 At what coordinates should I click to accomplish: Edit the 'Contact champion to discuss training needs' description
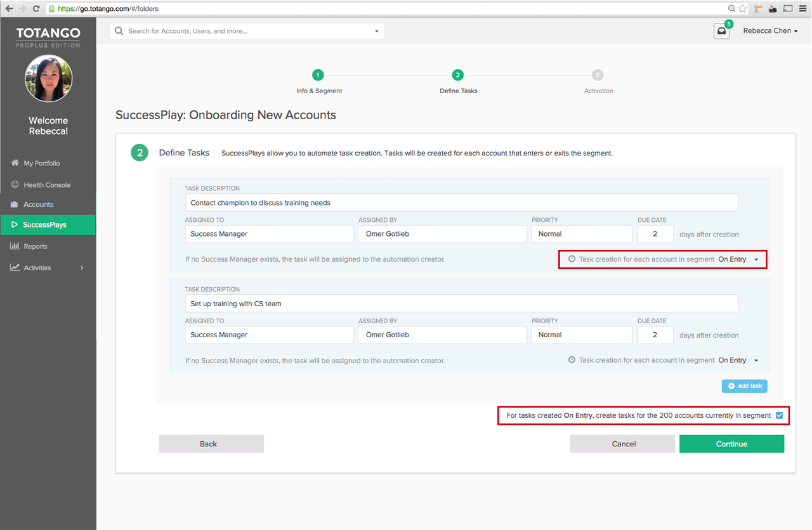[x=462, y=202]
